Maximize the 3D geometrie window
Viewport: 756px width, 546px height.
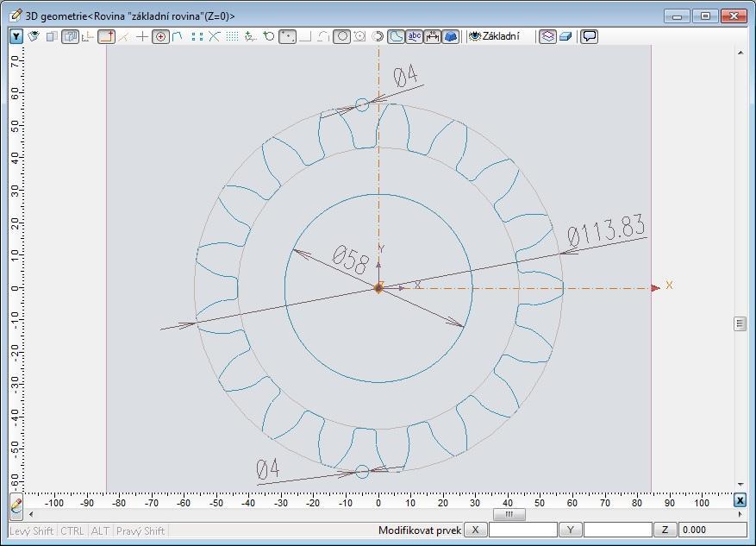[x=705, y=16]
